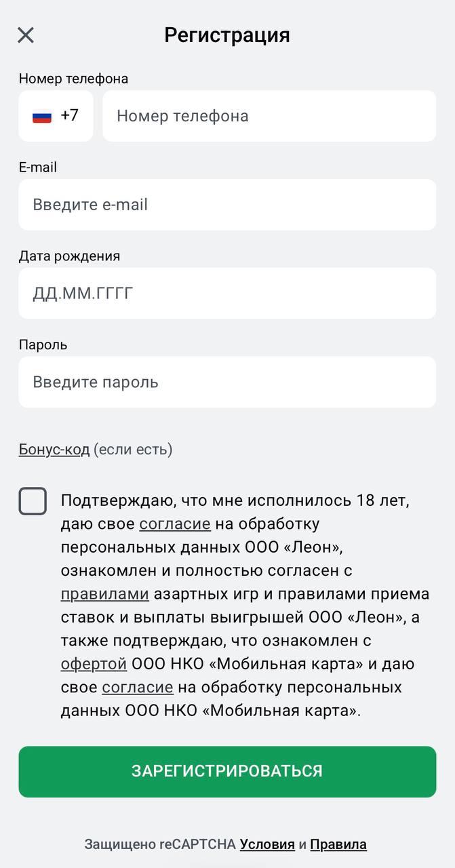The height and width of the screenshot is (868, 455).
Task: Click the 'Введите e-mail' input field
Action: pos(227,205)
